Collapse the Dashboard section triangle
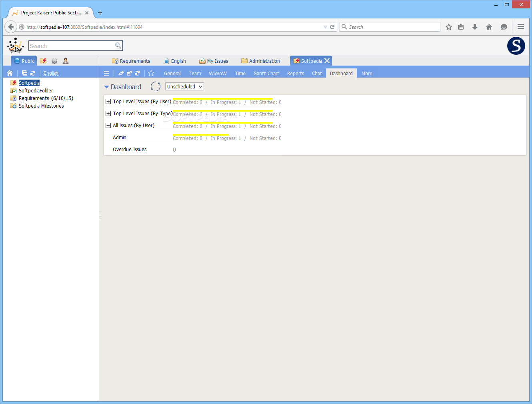This screenshot has width=532, height=404. [106, 87]
